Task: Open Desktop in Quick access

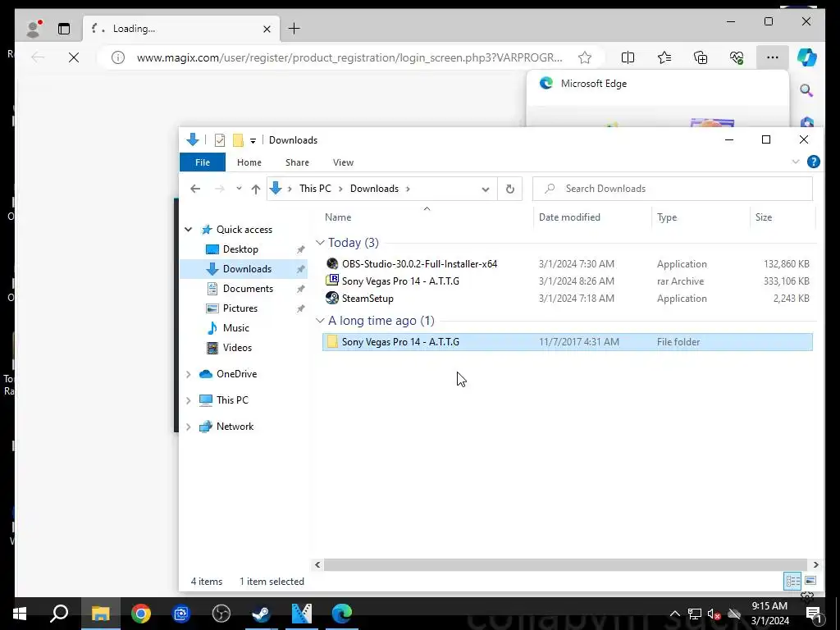Action: (240, 249)
